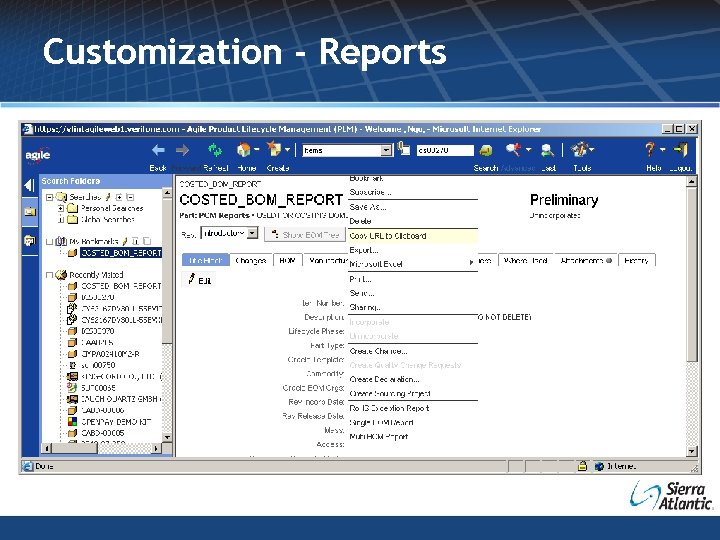
Task: Run quick Search with yellow key icon
Action: [x=486, y=150]
